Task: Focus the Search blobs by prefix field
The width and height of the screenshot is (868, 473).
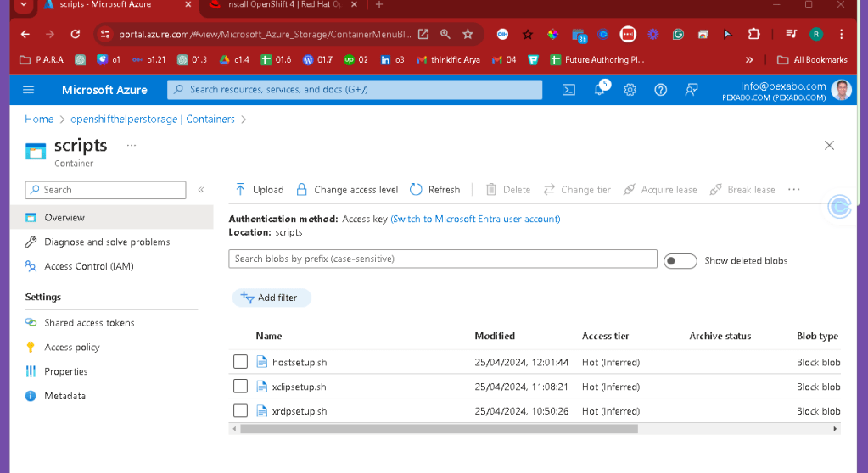Action: click(x=443, y=259)
